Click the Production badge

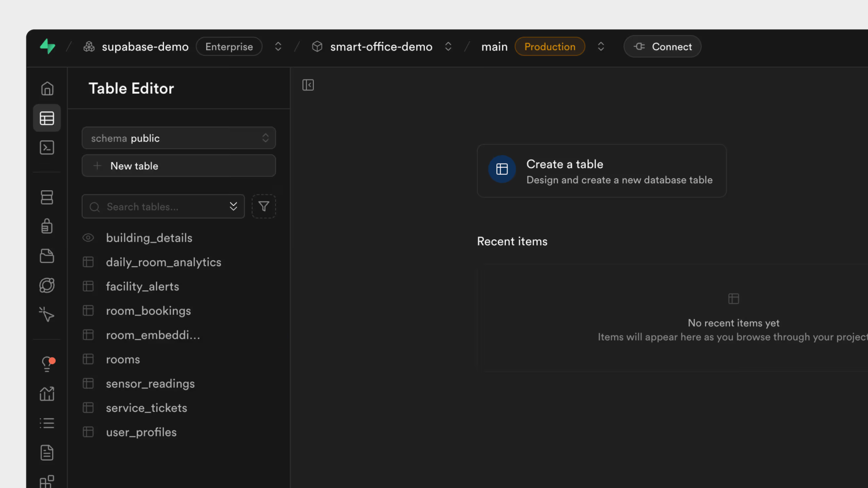click(549, 46)
